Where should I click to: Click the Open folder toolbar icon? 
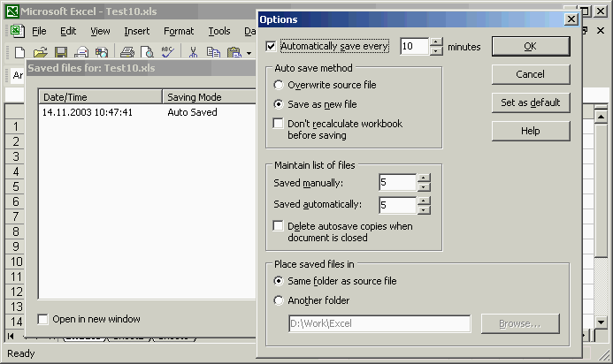coord(41,51)
